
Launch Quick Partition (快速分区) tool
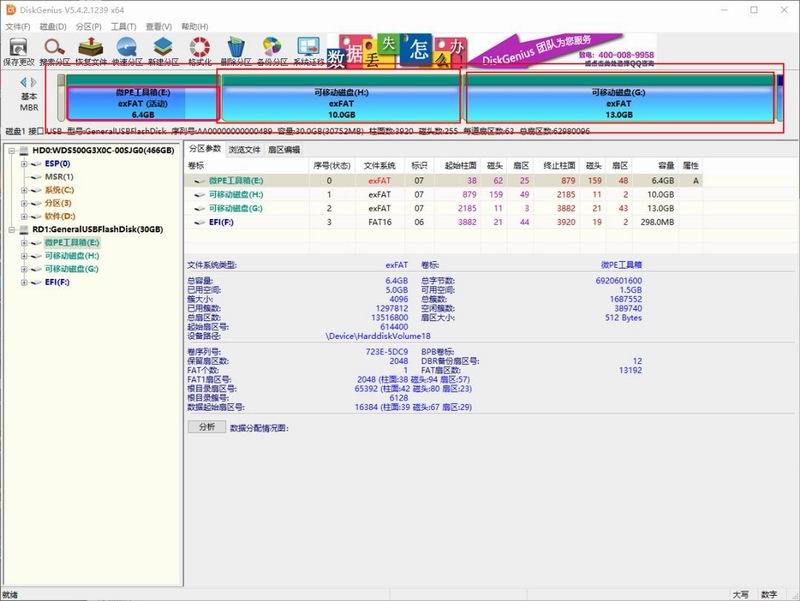127,51
